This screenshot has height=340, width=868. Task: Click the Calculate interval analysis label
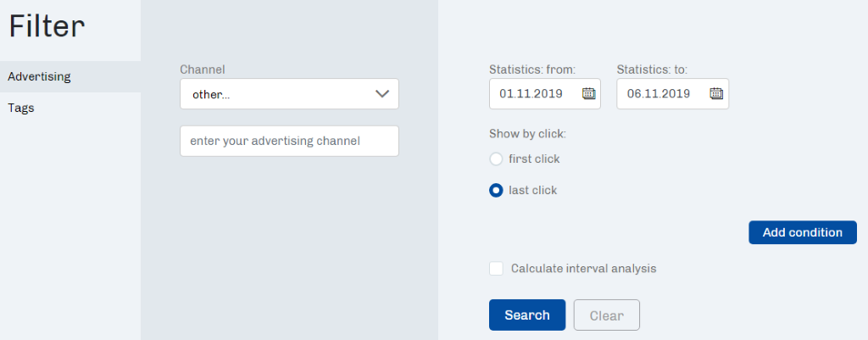pos(583,269)
